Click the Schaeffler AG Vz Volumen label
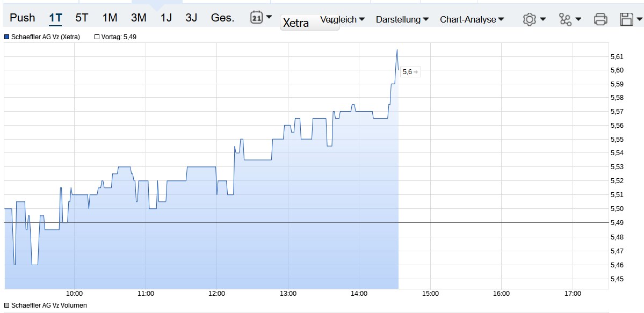The width and height of the screenshot is (644, 313). pos(49,305)
